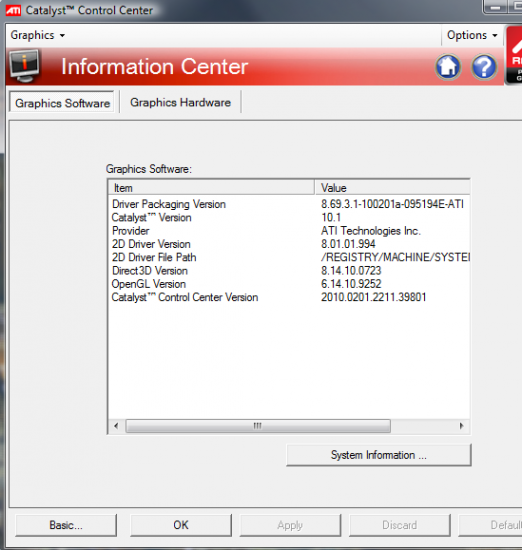Select the Provider row
This screenshot has height=550, width=522.
[x=289, y=231]
